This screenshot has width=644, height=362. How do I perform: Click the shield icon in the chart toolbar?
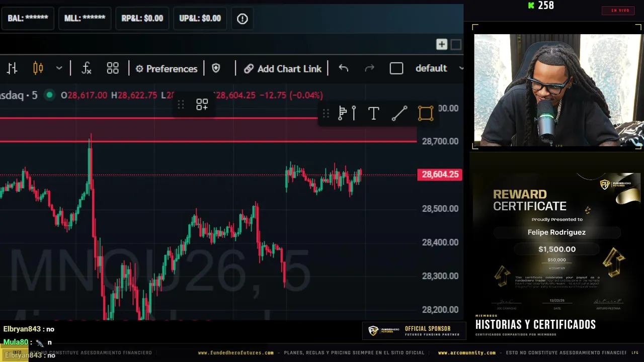click(x=216, y=68)
